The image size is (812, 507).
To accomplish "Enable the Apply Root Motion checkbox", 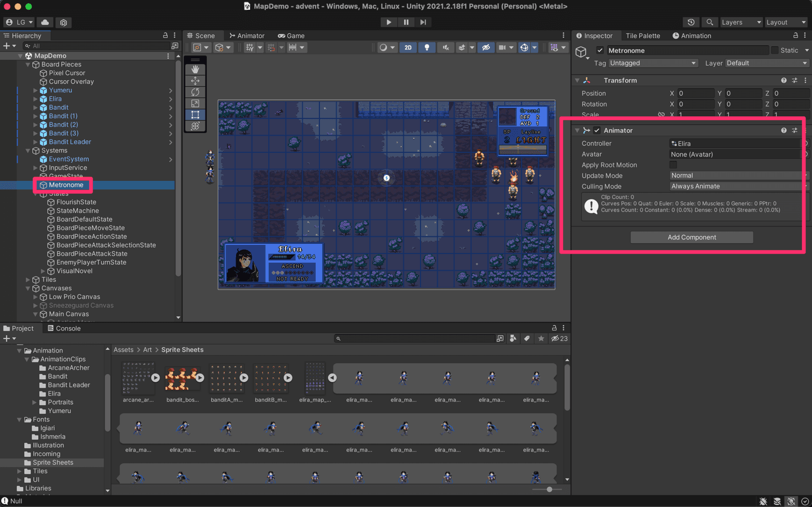I will pos(673,165).
